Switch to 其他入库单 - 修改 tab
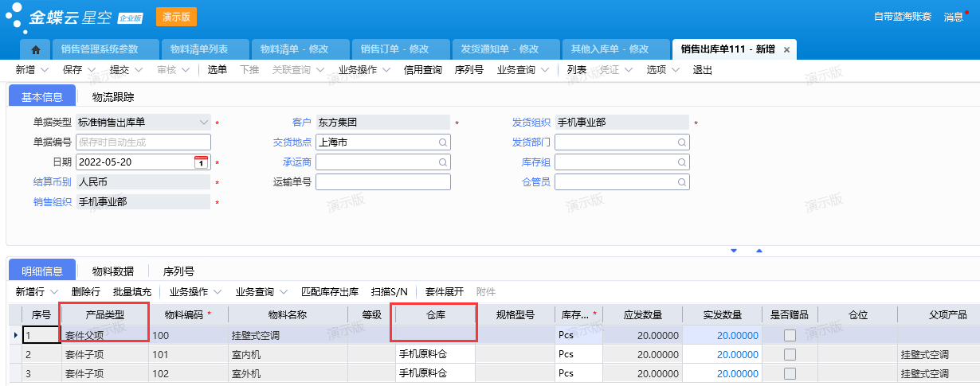This screenshot has height=386, width=980. [x=615, y=49]
